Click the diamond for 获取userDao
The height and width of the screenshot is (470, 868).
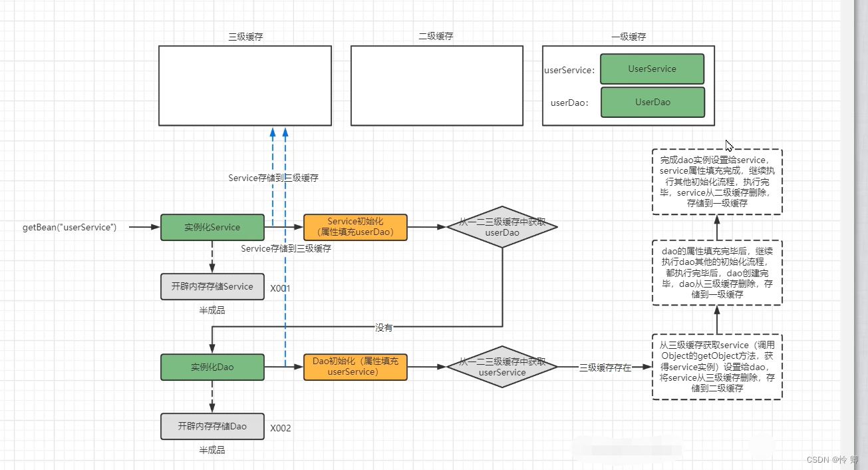click(x=502, y=227)
